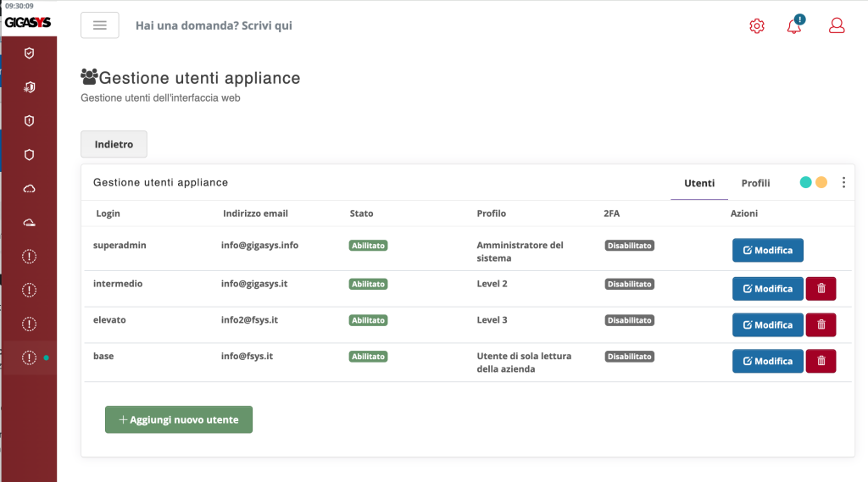This screenshot has height=482, width=868.
Task: Toggle the hamburger menu button
Action: pyautogui.click(x=100, y=25)
